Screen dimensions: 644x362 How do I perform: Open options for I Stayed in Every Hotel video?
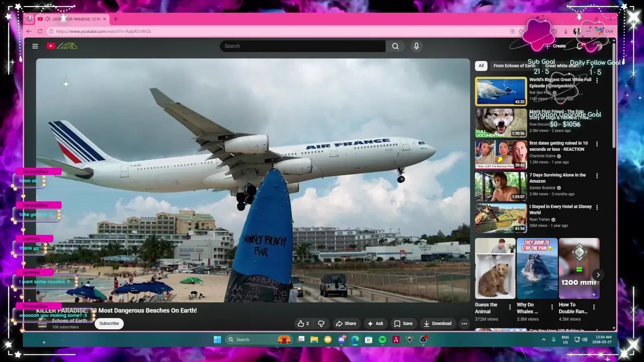[x=597, y=207]
